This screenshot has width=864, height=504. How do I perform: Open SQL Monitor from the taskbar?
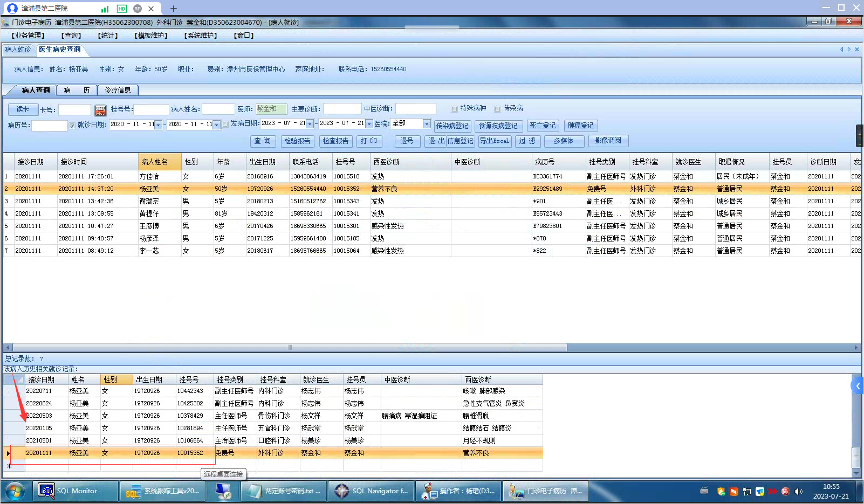pyautogui.click(x=76, y=492)
